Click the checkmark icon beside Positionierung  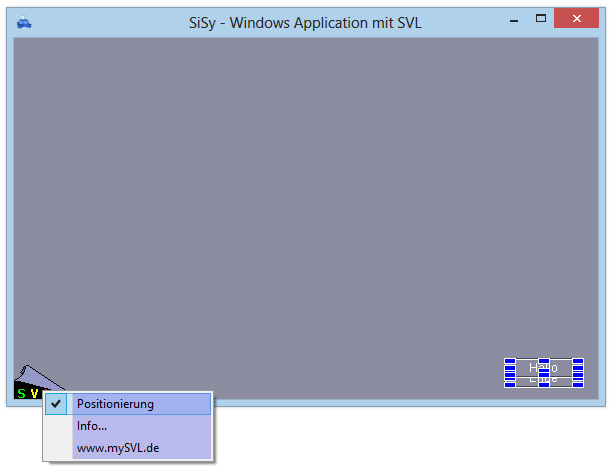(56, 404)
